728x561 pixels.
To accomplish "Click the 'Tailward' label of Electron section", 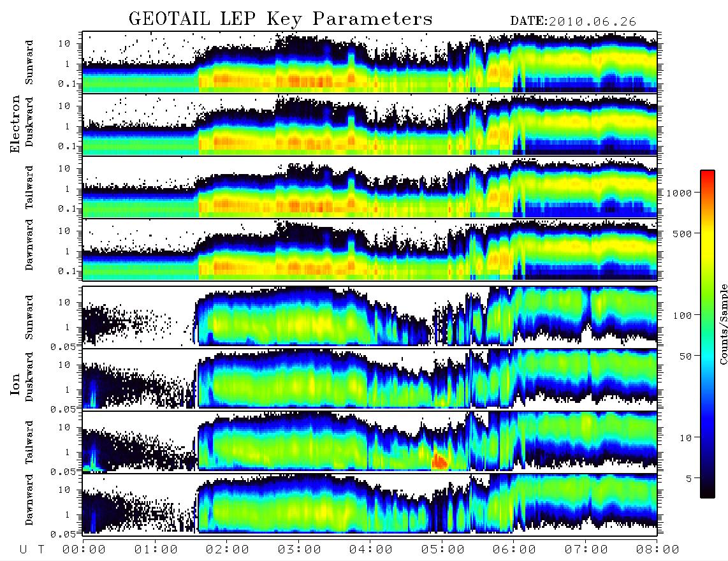I will coord(29,187).
